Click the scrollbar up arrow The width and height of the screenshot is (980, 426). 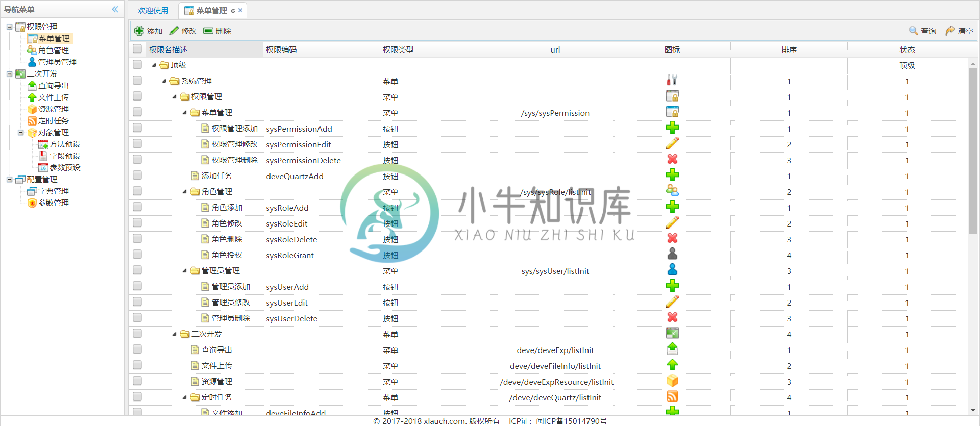(x=973, y=63)
